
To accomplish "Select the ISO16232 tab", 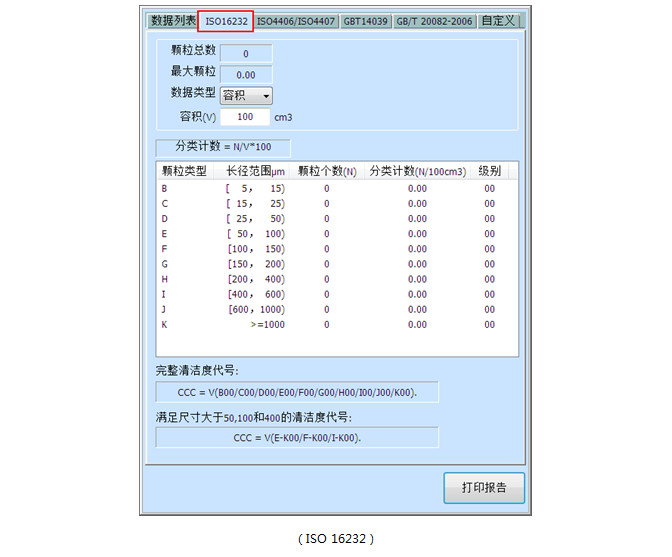I will coord(225,21).
